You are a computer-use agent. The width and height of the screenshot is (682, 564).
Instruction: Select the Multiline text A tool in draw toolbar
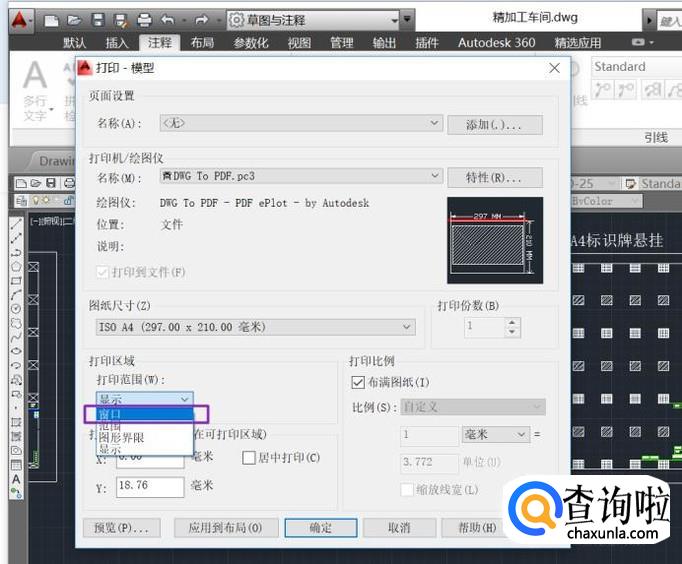(16, 479)
